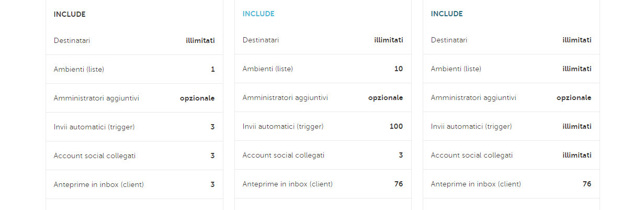Click illimitati Destinatari value in middle plan
This screenshot has width=644, height=210.
click(389, 40)
